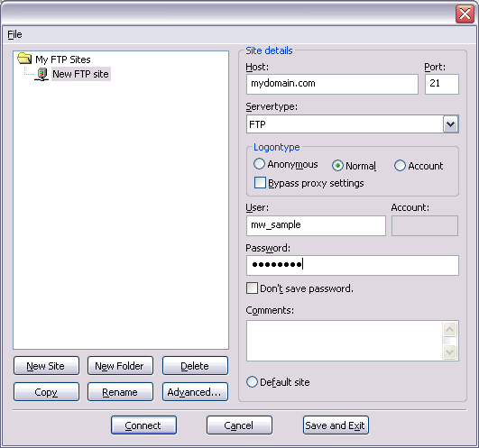Select the Account logon type
This screenshot has height=448, width=479.
click(400, 166)
